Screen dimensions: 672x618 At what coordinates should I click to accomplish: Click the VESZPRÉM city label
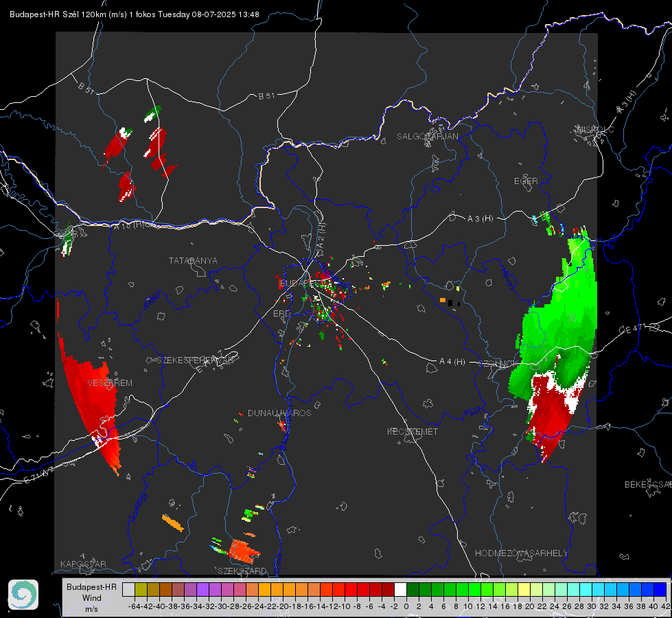110,383
